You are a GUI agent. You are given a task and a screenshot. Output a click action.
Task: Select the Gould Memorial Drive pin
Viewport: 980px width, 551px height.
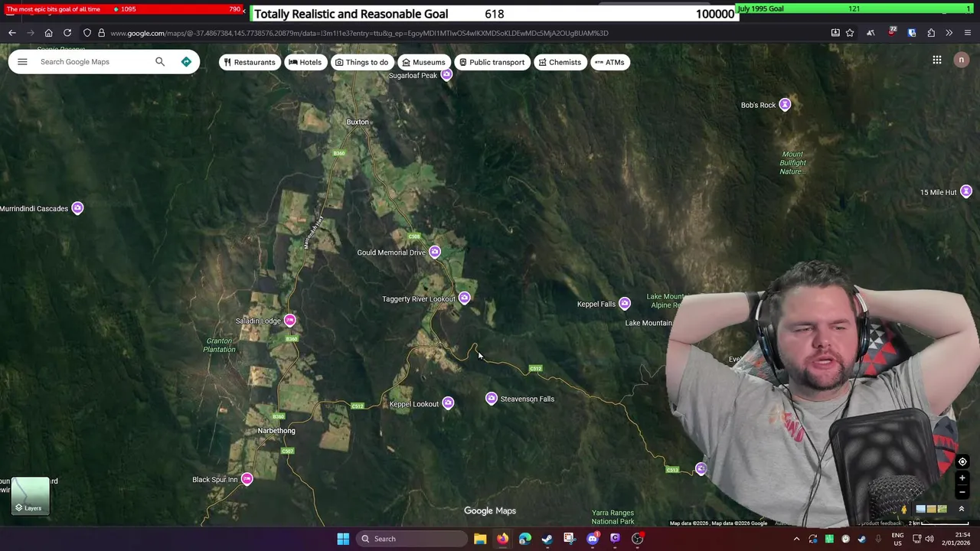point(435,253)
